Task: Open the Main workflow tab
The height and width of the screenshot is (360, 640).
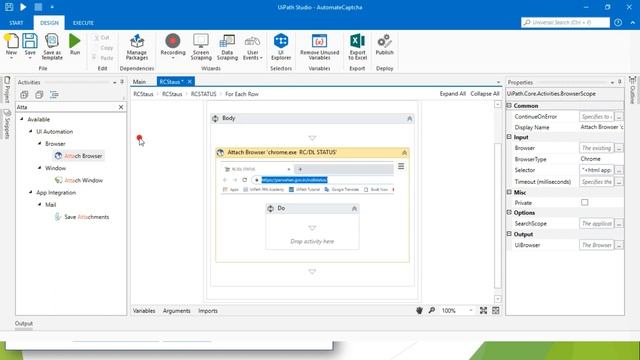Action: (x=139, y=82)
